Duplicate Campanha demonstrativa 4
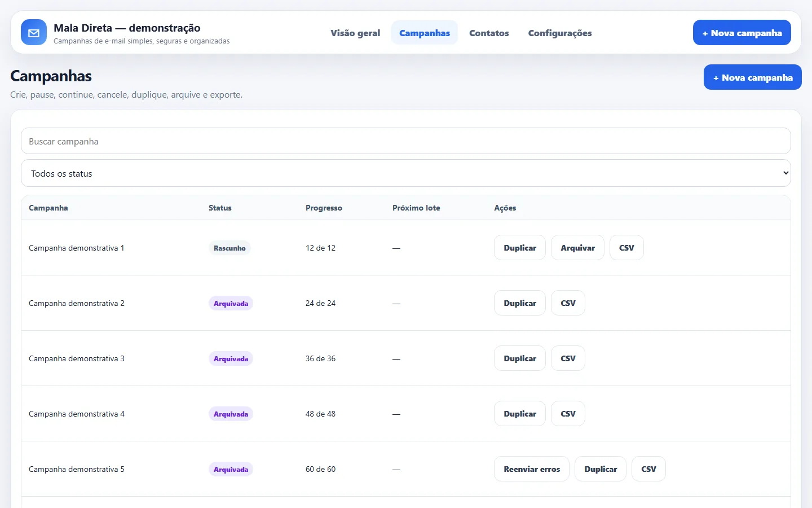Image resolution: width=812 pixels, height=508 pixels. [520, 414]
